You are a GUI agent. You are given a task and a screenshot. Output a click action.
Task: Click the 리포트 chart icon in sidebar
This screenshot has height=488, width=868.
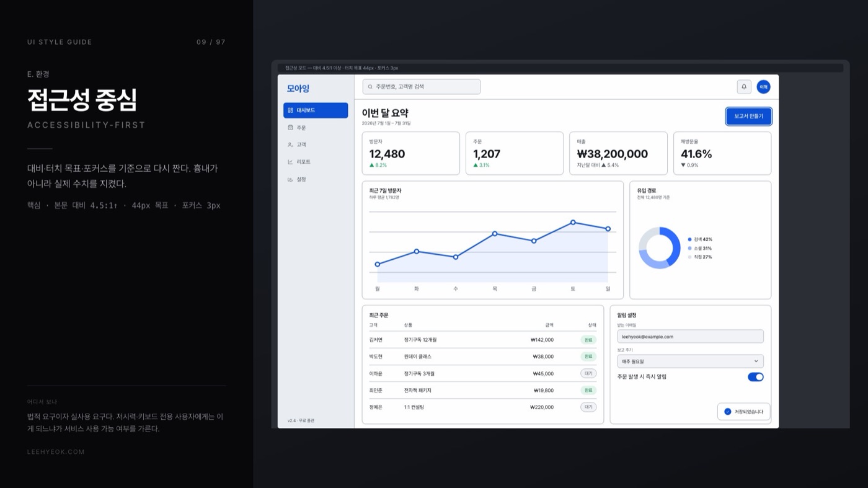point(290,162)
